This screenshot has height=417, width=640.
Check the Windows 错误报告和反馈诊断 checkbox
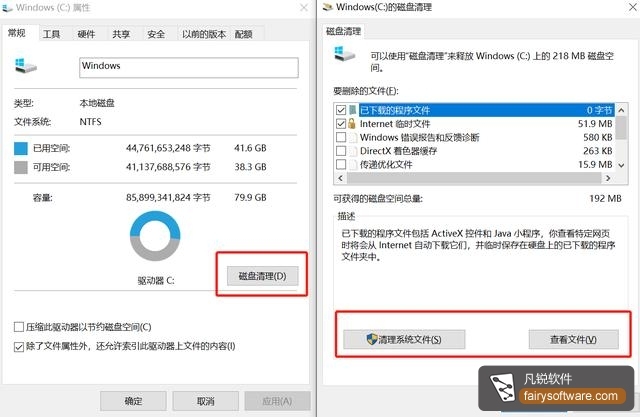(341, 137)
